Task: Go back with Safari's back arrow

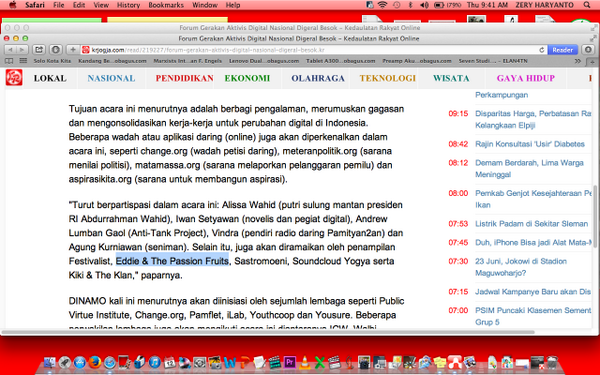Action: click(10, 50)
